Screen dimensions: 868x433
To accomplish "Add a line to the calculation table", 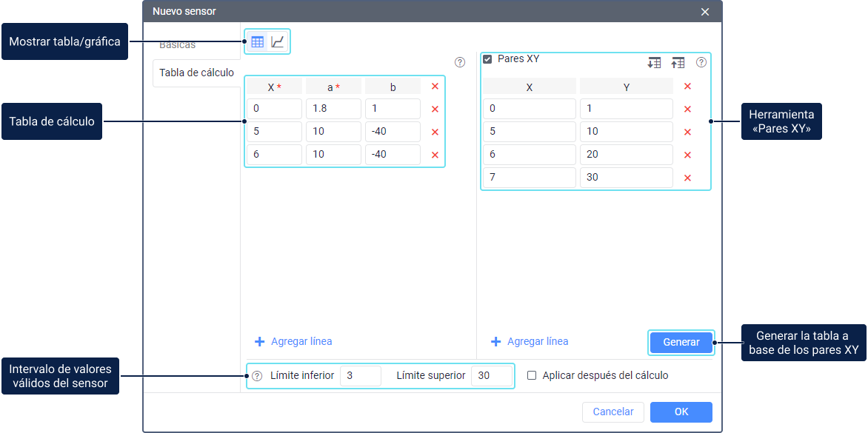I will click(293, 341).
